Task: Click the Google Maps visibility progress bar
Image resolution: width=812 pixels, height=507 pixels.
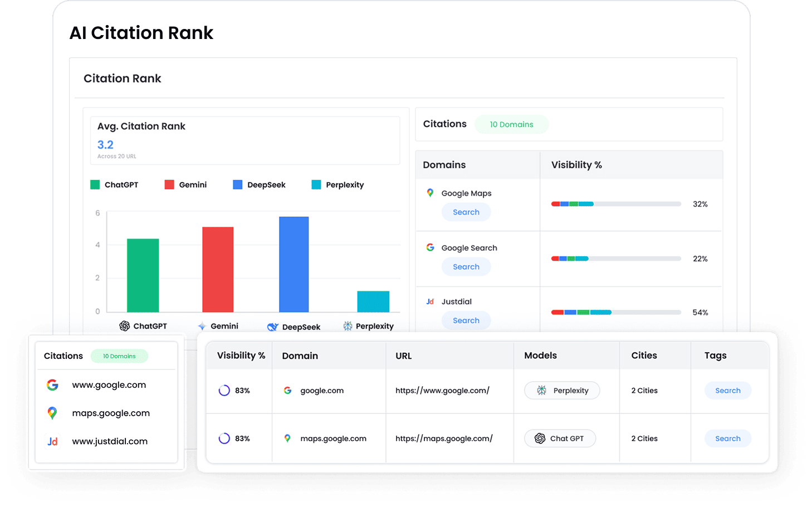Action: tap(616, 204)
